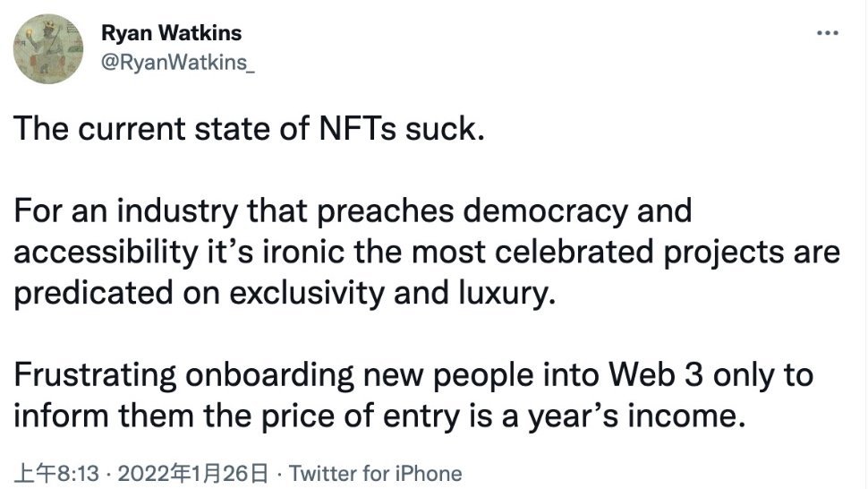
Task: Click the phrase "Web 3" in the tweet
Action: point(656,375)
